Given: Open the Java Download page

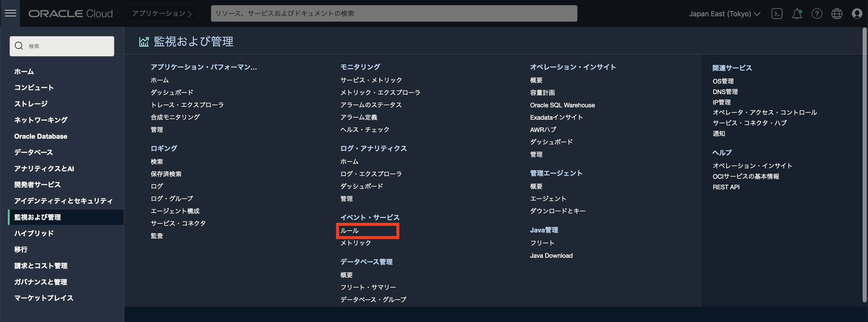Looking at the screenshot, I should point(552,255).
